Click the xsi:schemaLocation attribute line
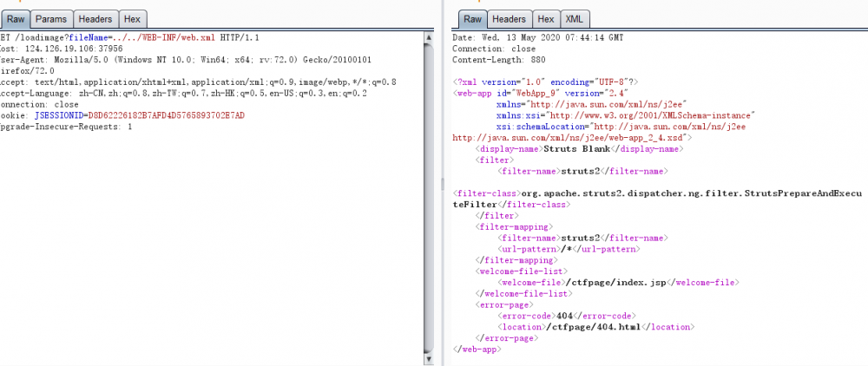The height and width of the screenshot is (366, 868). point(621,126)
